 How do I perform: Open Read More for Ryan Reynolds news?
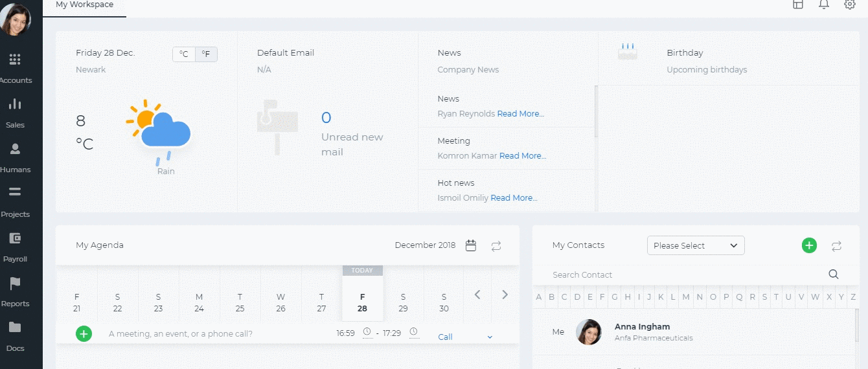[521, 114]
